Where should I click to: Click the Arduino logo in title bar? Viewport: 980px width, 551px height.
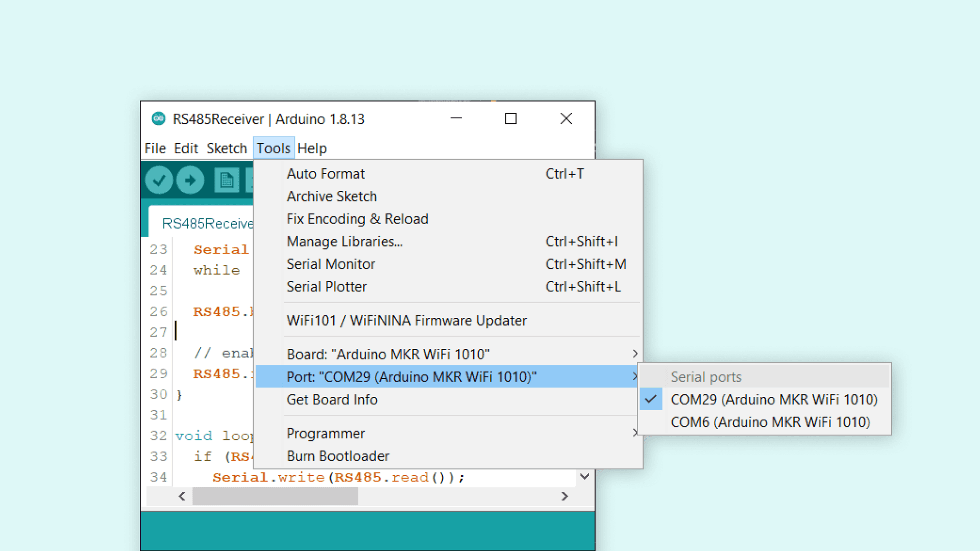click(x=159, y=119)
